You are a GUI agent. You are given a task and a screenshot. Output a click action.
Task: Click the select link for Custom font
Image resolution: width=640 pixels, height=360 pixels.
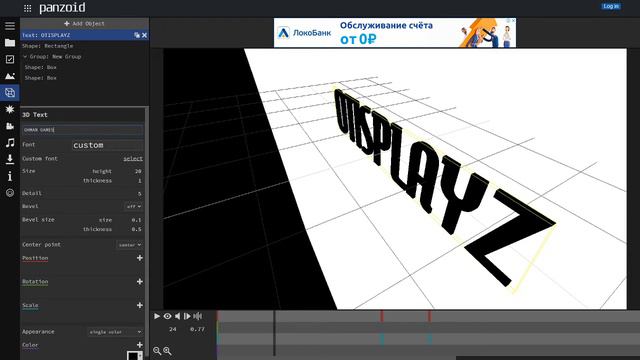click(x=133, y=158)
